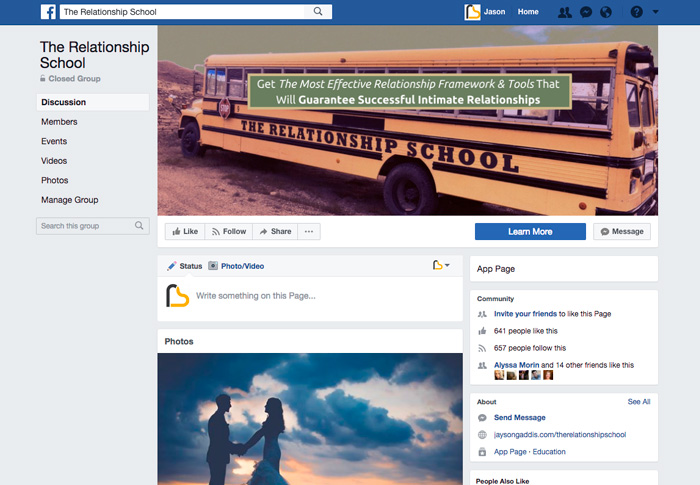Click Write something on this Page field
Image resolution: width=700 pixels, height=485 pixels.
click(x=256, y=296)
